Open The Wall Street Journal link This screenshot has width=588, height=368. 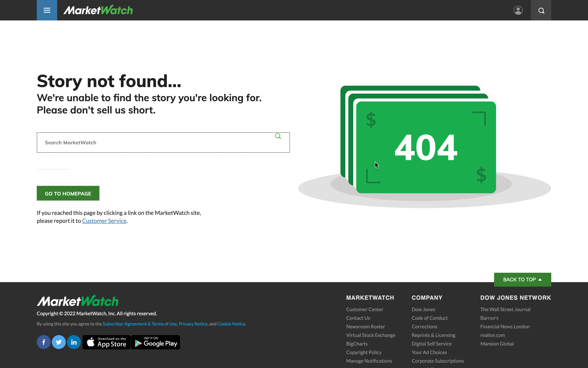505,309
